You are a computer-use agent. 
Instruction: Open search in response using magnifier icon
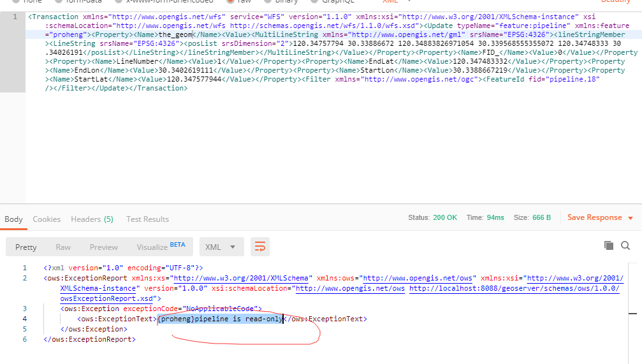(625, 245)
